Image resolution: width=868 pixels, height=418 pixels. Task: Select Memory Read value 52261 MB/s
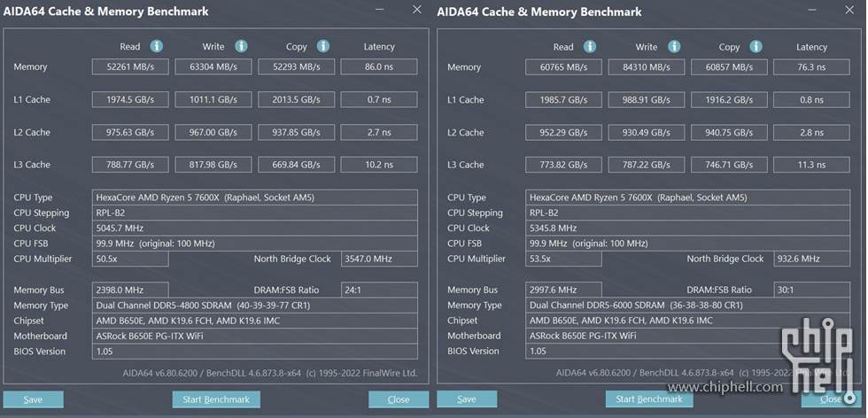(130, 67)
